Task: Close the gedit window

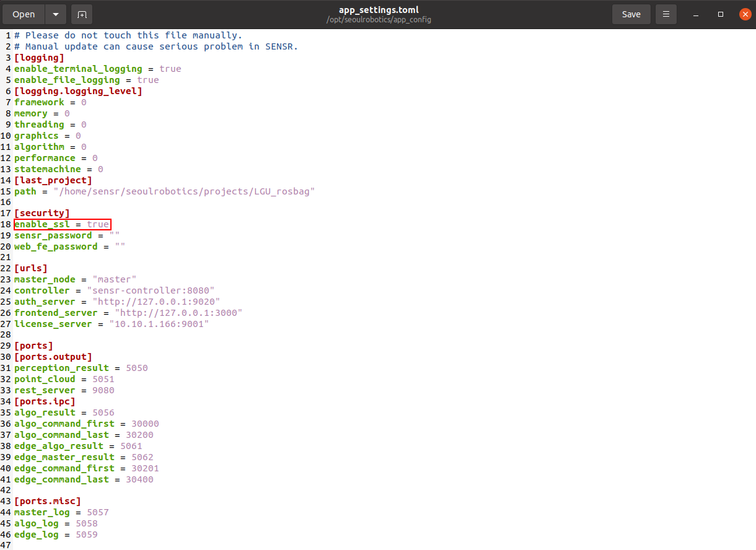Action: [x=745, y=14]
